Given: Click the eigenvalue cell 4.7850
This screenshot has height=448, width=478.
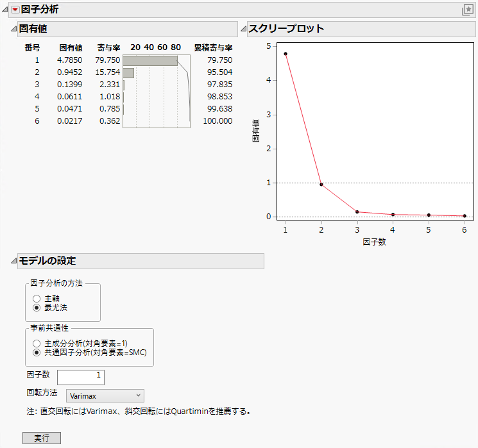Looking at the screenshot, I should [x=69, y=60].
